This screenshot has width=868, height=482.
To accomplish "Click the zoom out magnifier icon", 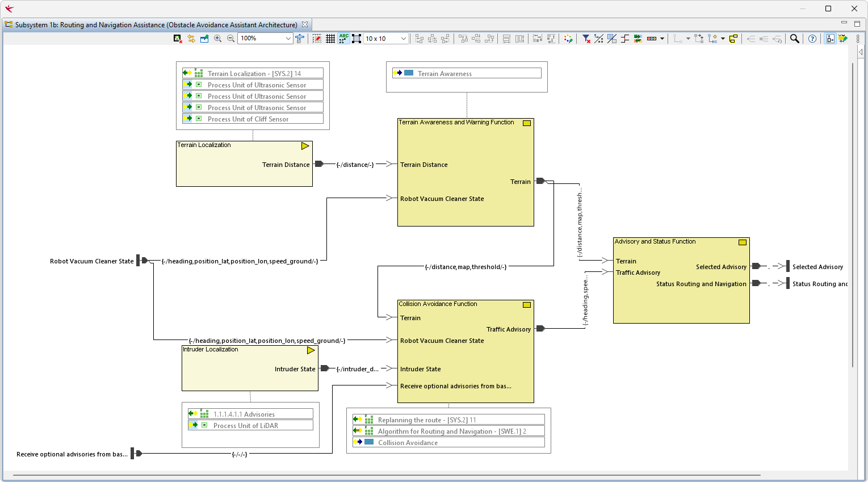I will 230,39.
